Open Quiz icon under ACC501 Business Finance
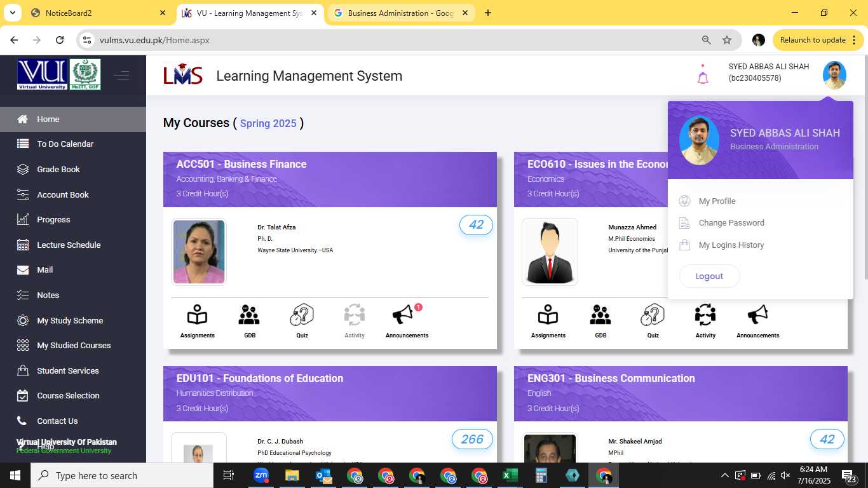 (302, 321)
